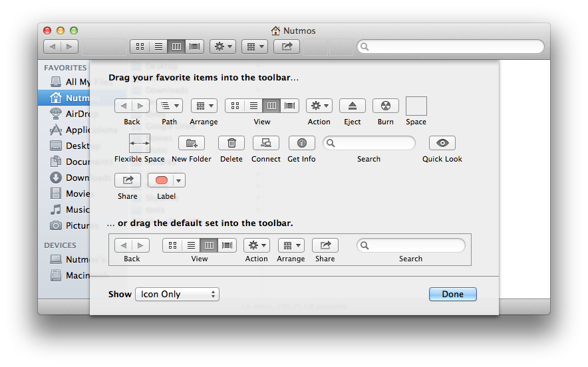Click the Quick Look eye icon
Viewport: 588px width, 367px height.
(x=442, y=143)
